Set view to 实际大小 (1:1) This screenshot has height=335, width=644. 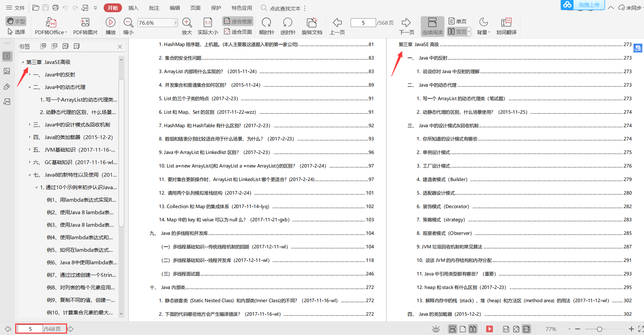point(208,22)
